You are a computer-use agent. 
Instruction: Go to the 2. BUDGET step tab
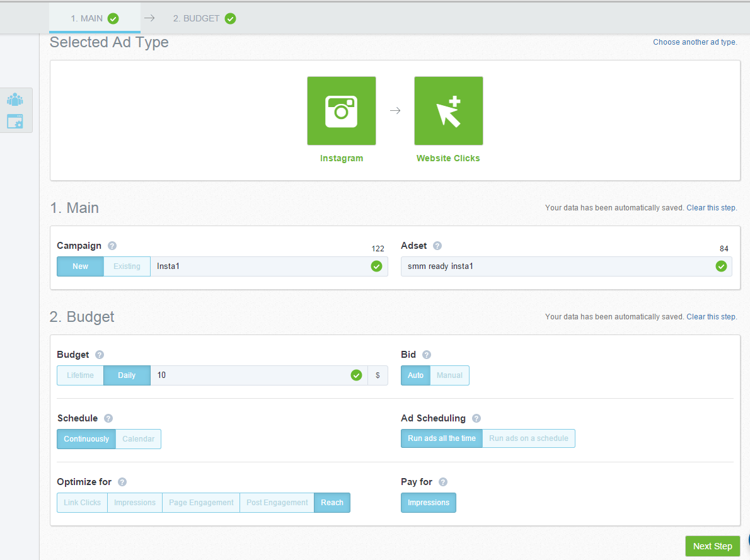tap(204, 18)
